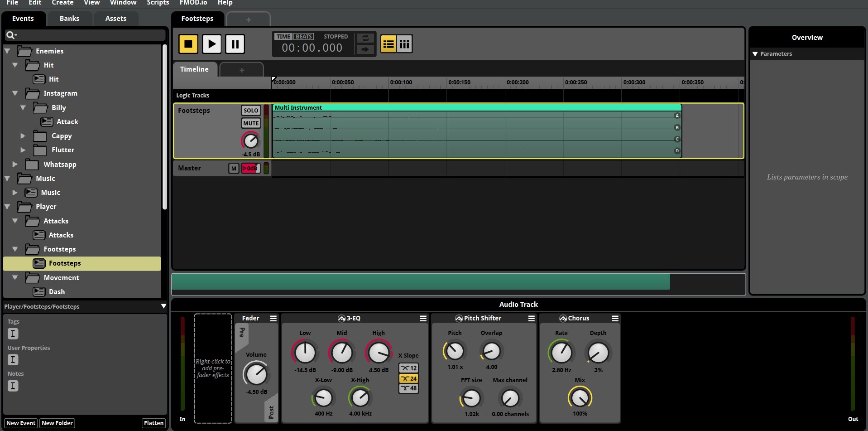Mute the Master track with M
868x431 pixels.
[234, 169]
